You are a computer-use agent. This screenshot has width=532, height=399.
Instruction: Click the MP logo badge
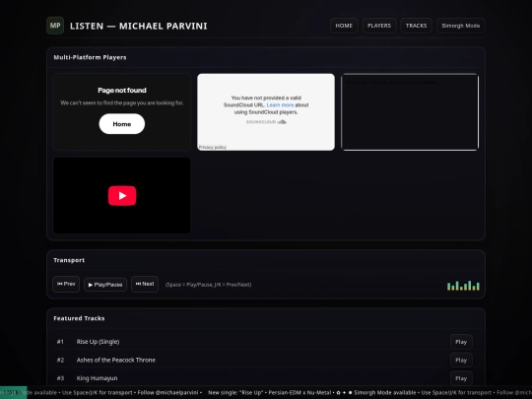(x=55, y=26)
